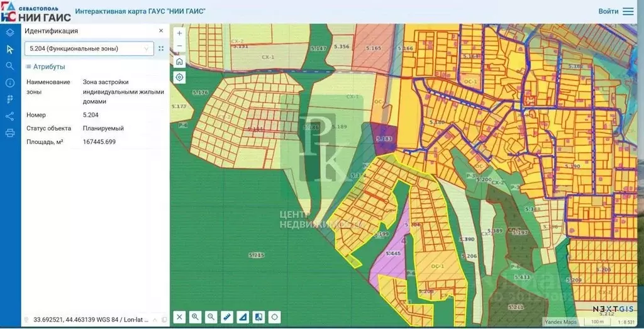Click the Войти login link
Viewport: 644px width, 329px height.
608,11
